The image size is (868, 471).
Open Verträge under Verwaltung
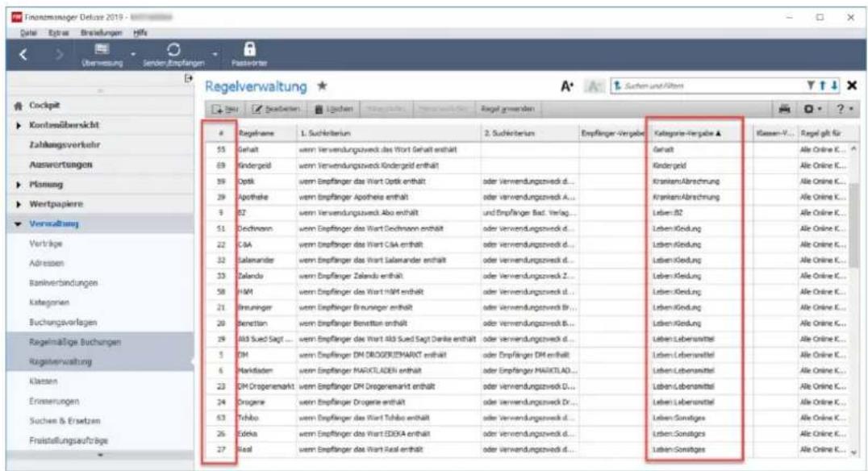pos(46,244)
